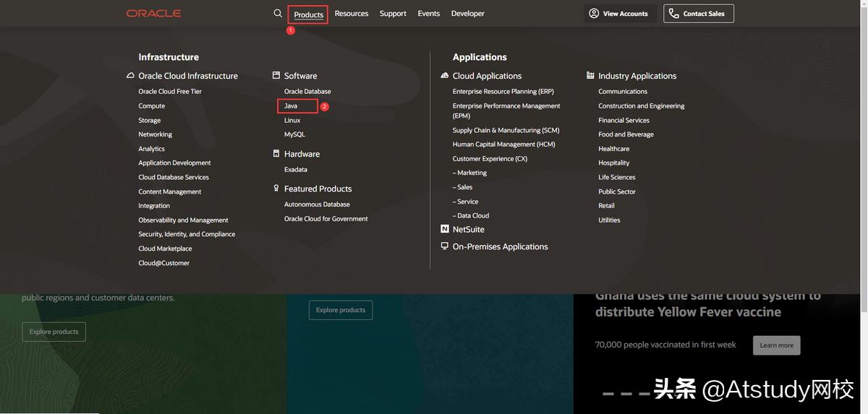Select the Java link under Software
The height and width of the screenshot is (414, 868).
click(x=291, y=106)
